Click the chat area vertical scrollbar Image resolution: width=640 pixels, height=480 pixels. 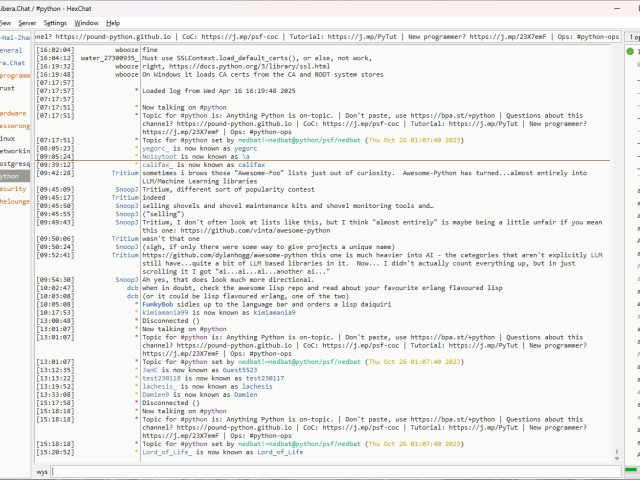618,250
